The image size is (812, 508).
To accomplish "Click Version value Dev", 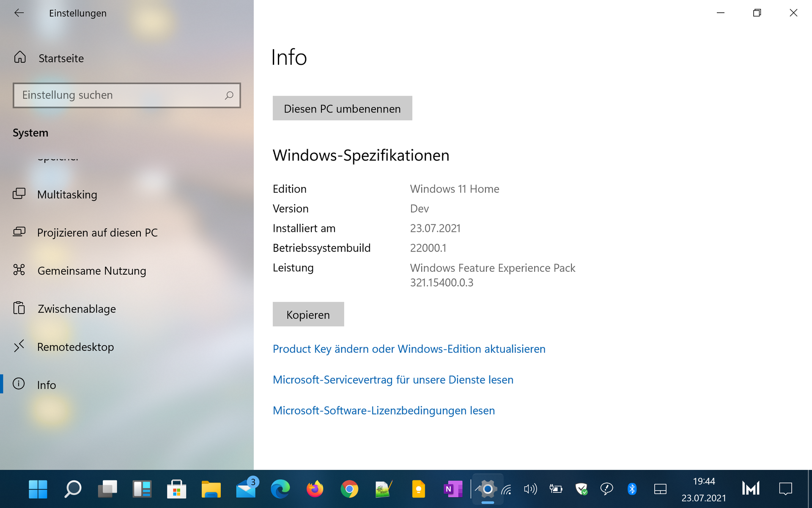I will (x=420, y=209).
